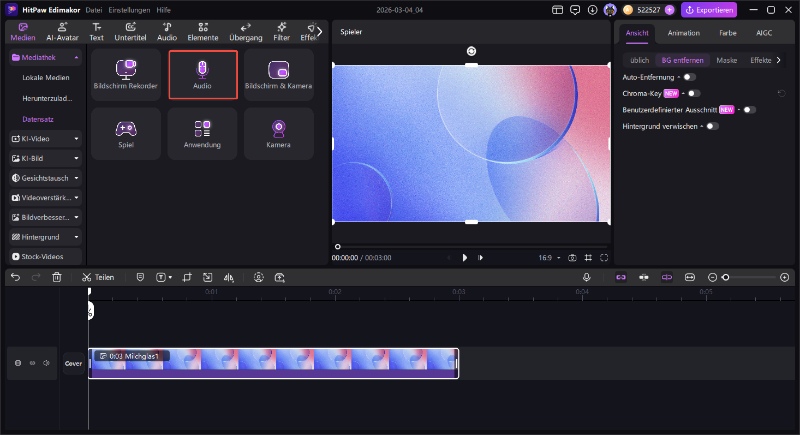Viewport: 800px width, 435px height.
Task: Delete clip with the trash icon
Action: (x=57, y=277)
